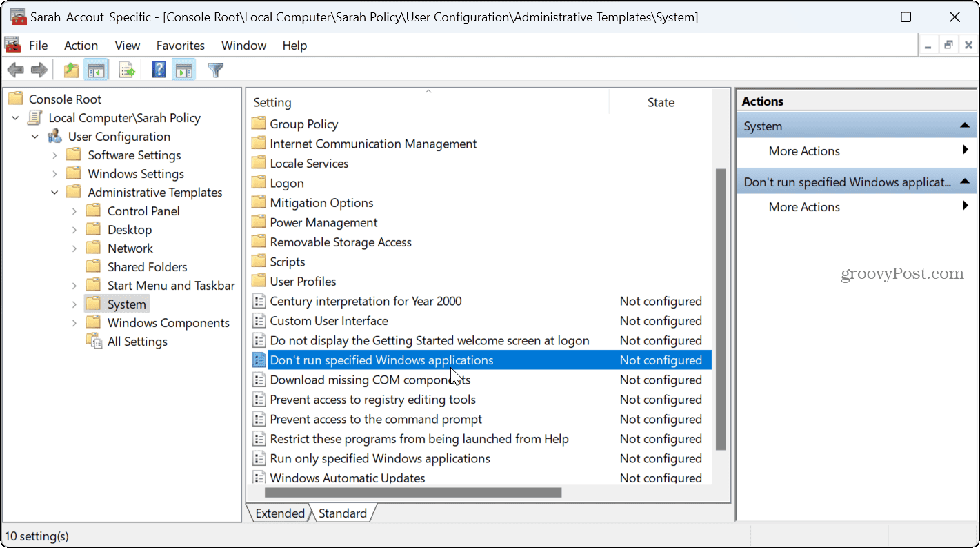Image resolution: width=980 pixels, height=548 pixels.
Task: Click the Scripts folder icon
Action: click(x=259, y=262)
